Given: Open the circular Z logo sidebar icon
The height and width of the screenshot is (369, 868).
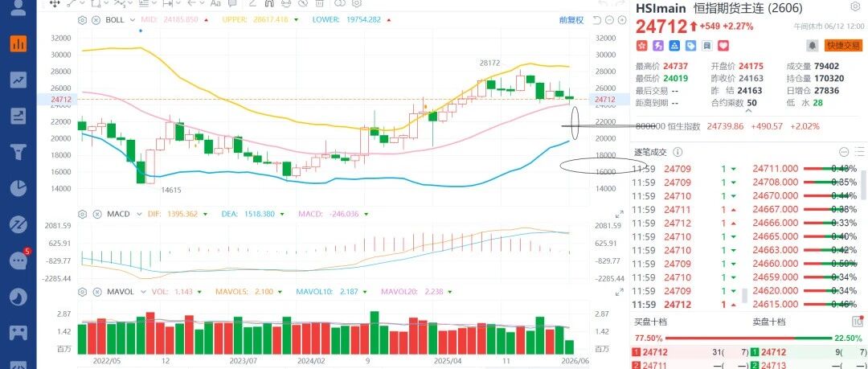Looking at the screenshot, I should [x=18, y=223].
